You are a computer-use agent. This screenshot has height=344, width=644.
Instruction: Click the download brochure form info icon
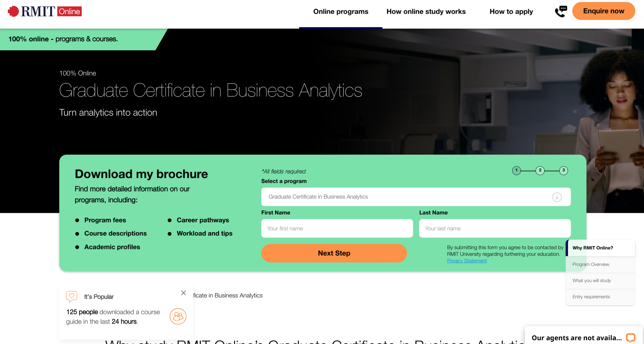(557, 197)
